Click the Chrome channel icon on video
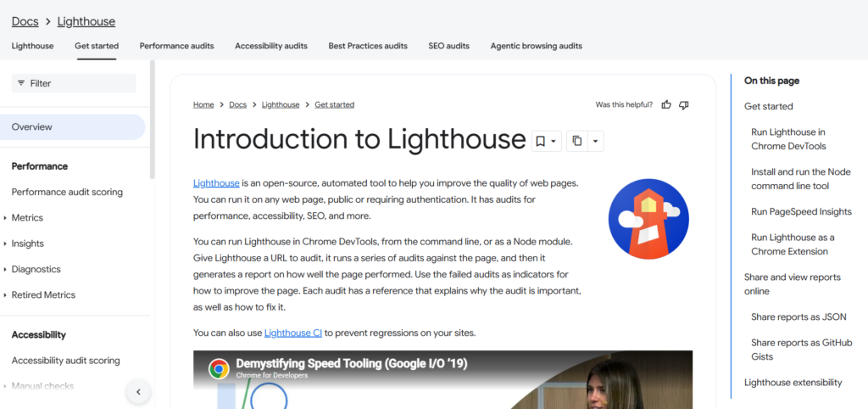Image resolution: width=868 pixels, height=409 pixels. click(x=219, y=368)
